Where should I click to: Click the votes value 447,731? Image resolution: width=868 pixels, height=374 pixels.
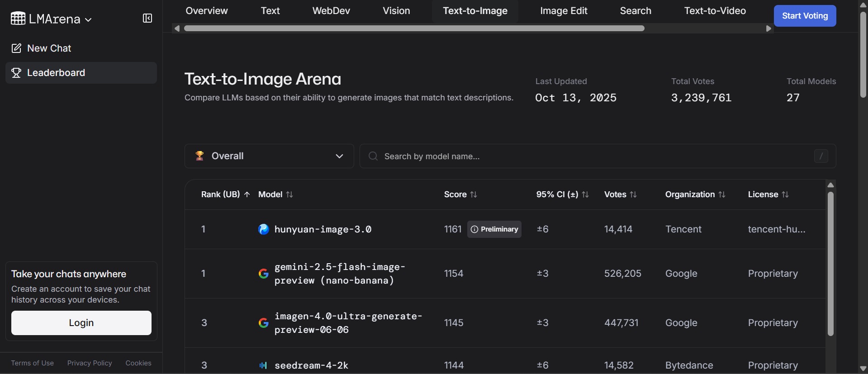tap(621, 323)
